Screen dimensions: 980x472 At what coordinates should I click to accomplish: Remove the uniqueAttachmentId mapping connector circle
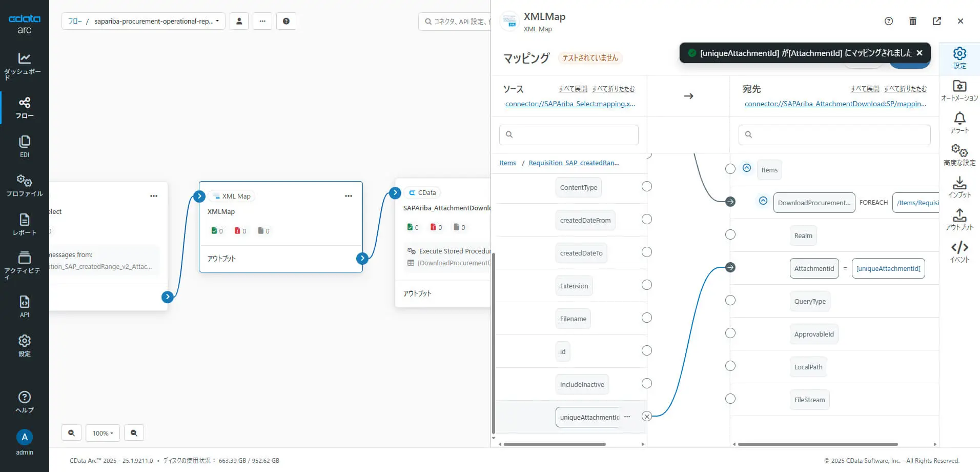(647, 417)
